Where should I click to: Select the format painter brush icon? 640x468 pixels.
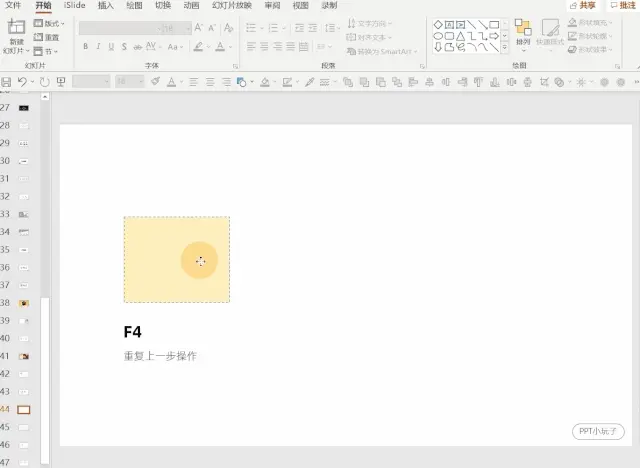155,82
